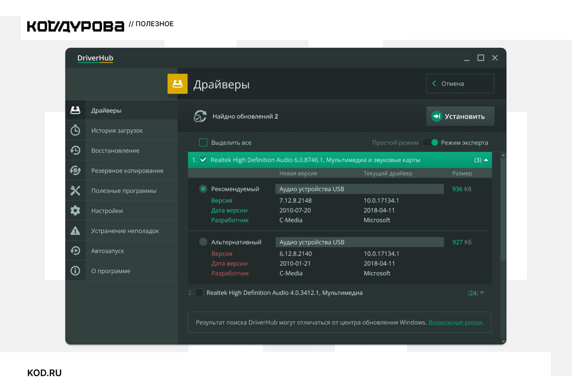572x392 pixels.
Task: Open История загрузок section
Action: pyautogui.click(x=121, y=130)
